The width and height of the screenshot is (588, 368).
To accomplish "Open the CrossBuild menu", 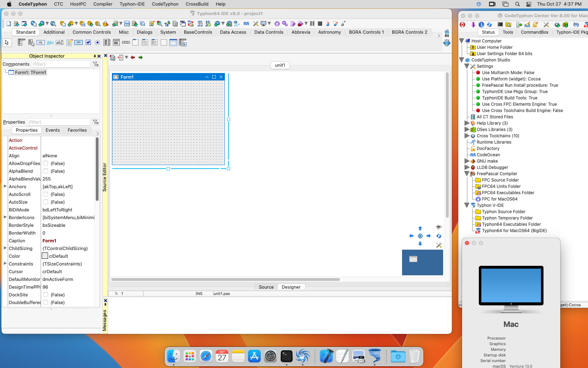I will click(197, 4).
